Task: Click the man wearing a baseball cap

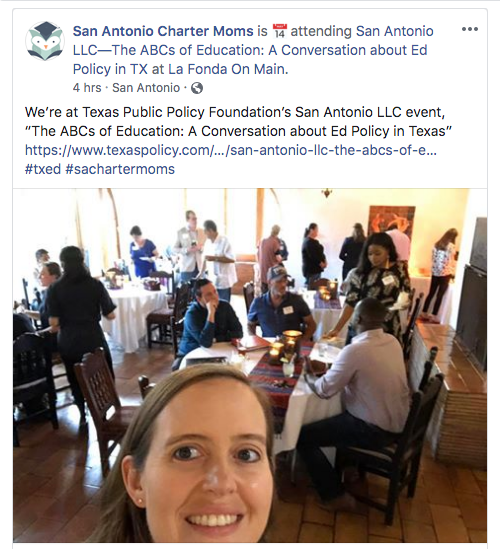Action: tap(280, 304)
